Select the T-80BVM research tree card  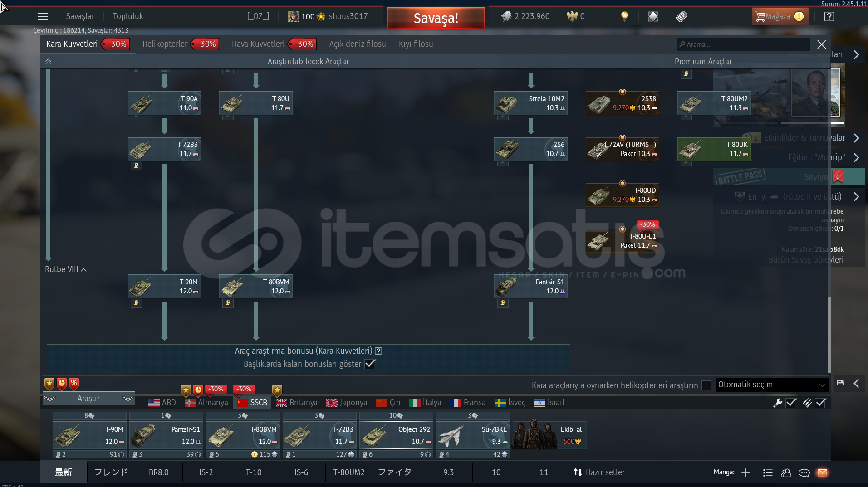point(256,286)
